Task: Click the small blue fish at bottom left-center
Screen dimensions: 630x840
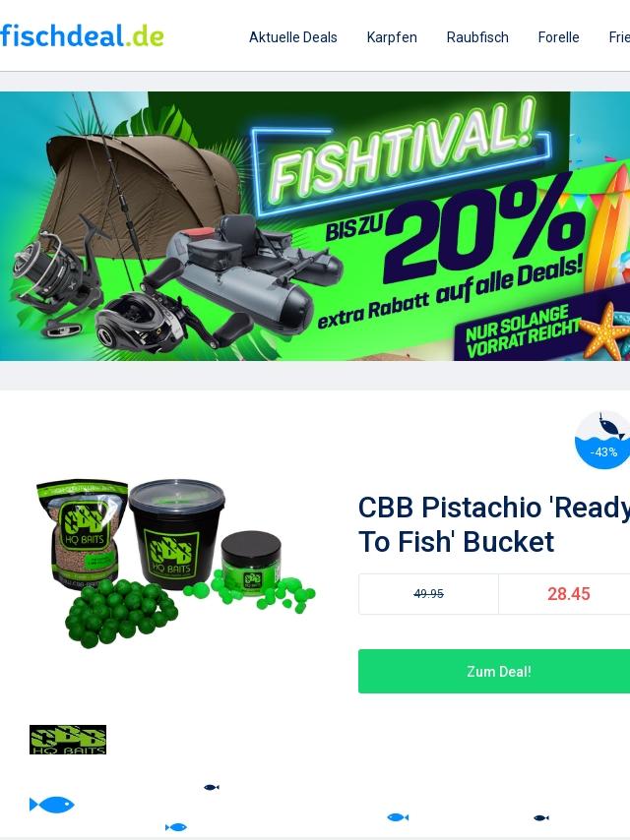Action: pos(176,827)
